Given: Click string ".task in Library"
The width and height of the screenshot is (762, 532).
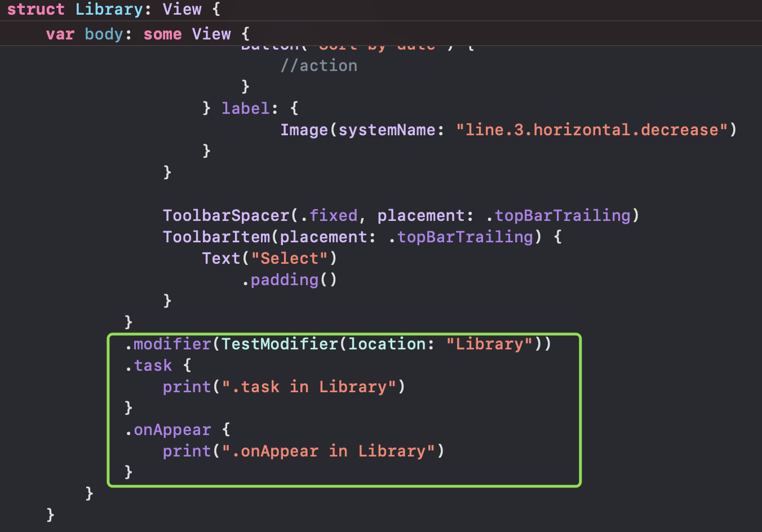Looking at the screenshot, I should (309, 387).
